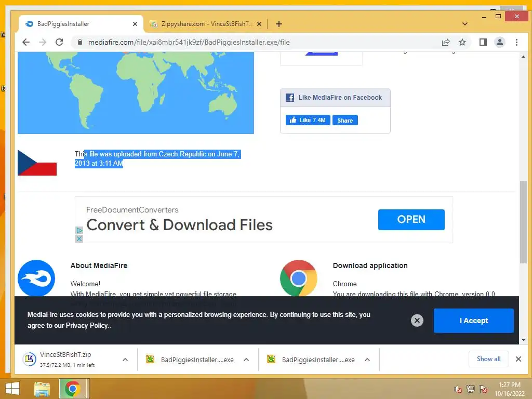Close the BadPiggiesInstaller tab
The height and width of the screenshot is (399, 532).
[135, 24]
